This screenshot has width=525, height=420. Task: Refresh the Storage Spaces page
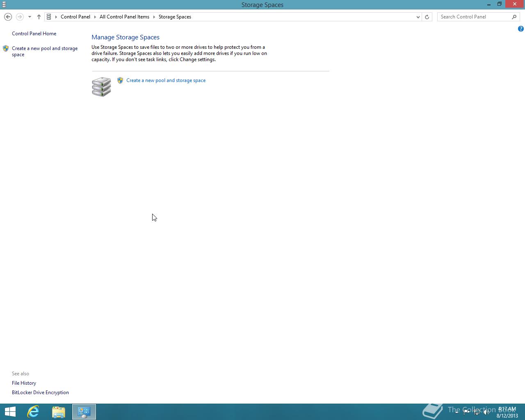click(427, 17)
